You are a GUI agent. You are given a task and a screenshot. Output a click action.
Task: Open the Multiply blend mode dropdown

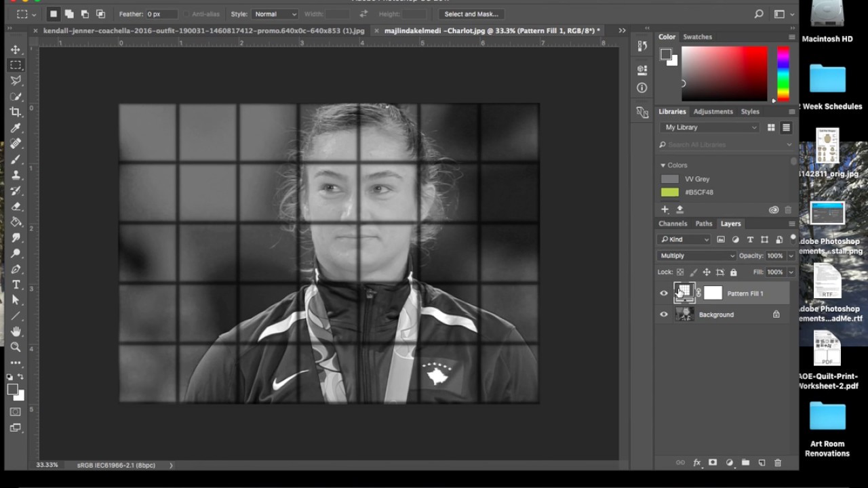tap(696, 256)
